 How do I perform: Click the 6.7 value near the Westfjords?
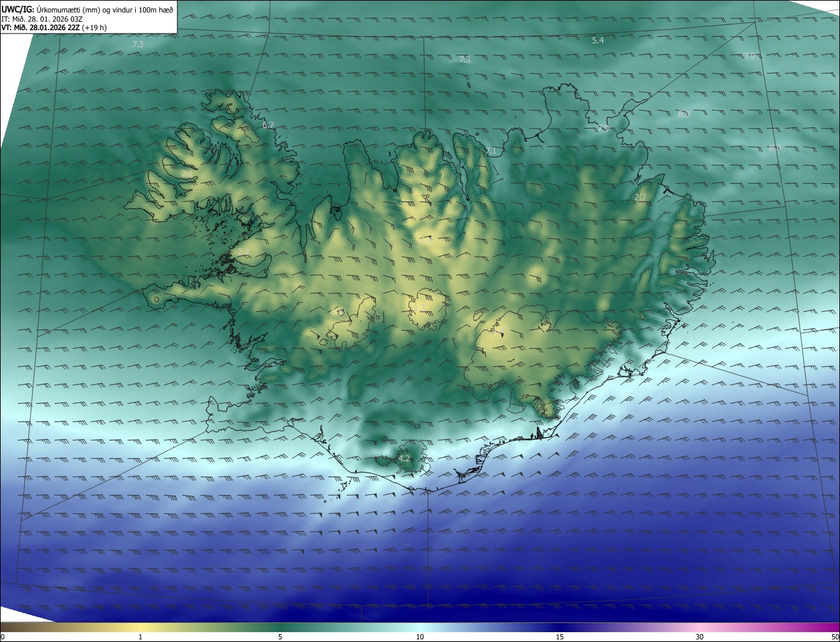click(x=268, y=125)
